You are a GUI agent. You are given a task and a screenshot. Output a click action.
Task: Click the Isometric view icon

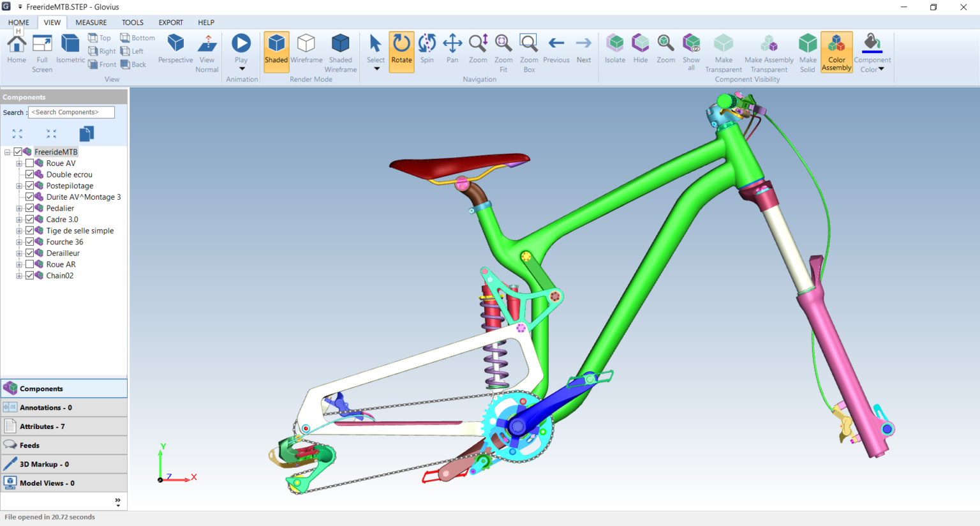70,45
